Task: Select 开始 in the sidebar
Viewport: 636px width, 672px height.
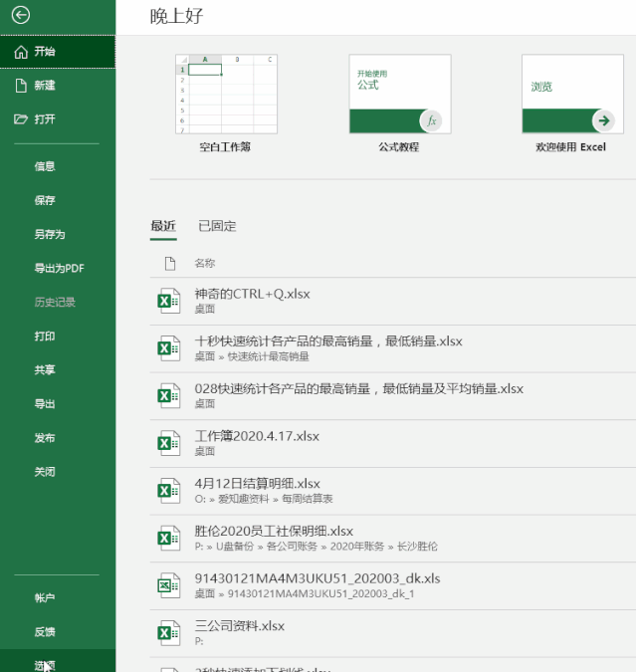Action: [58, 52]
